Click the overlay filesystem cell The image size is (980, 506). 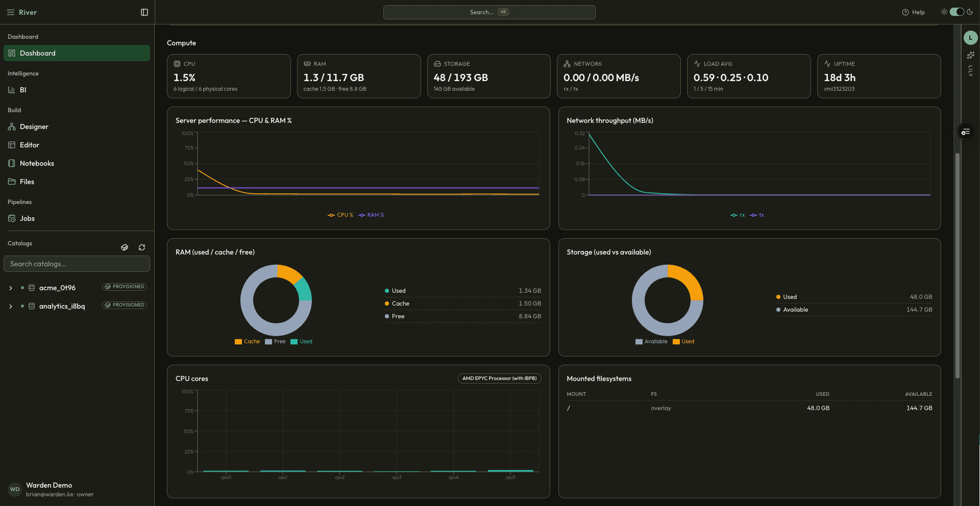[x=661, y=408]
